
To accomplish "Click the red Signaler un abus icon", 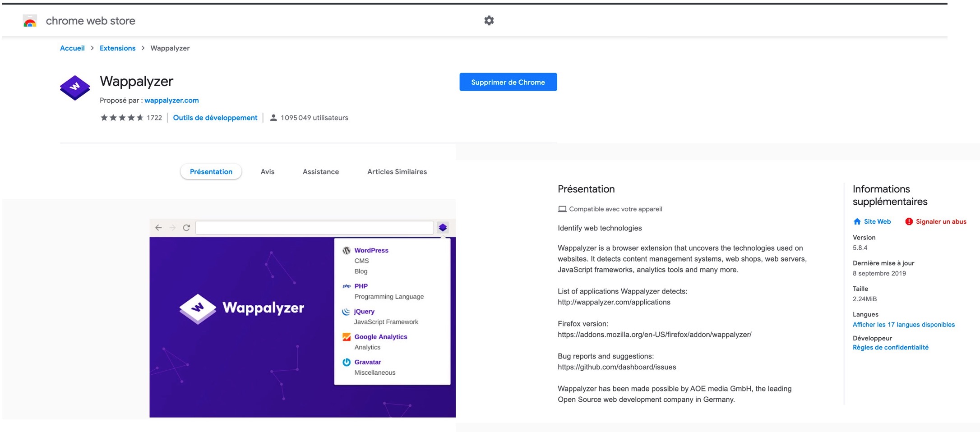I will pos(909,221).
